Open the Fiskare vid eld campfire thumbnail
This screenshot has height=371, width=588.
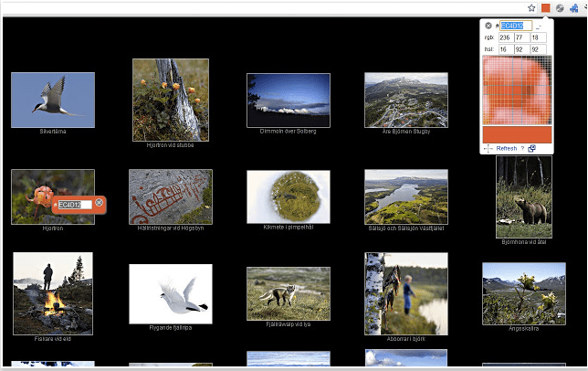[53, 293]
